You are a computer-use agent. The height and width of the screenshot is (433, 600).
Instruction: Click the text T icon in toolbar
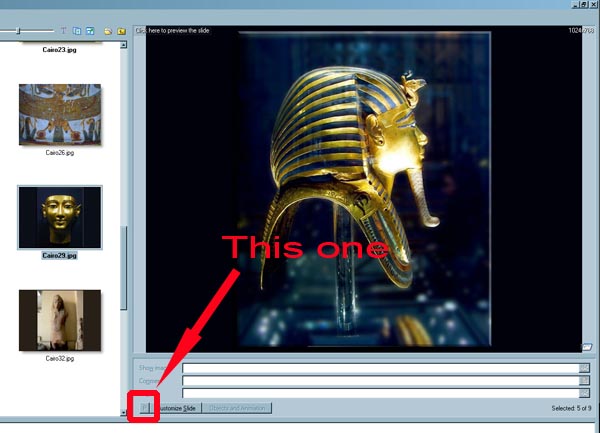(64, 31)
